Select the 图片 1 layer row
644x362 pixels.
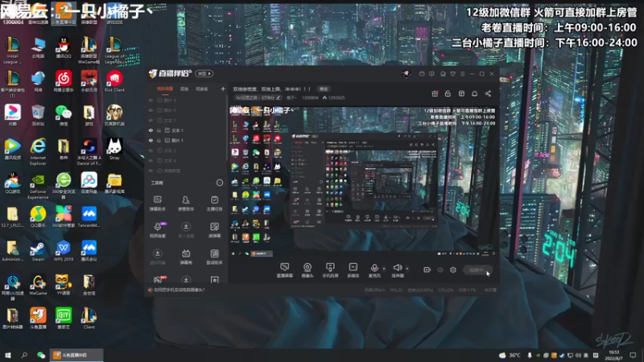pos(186,140)
